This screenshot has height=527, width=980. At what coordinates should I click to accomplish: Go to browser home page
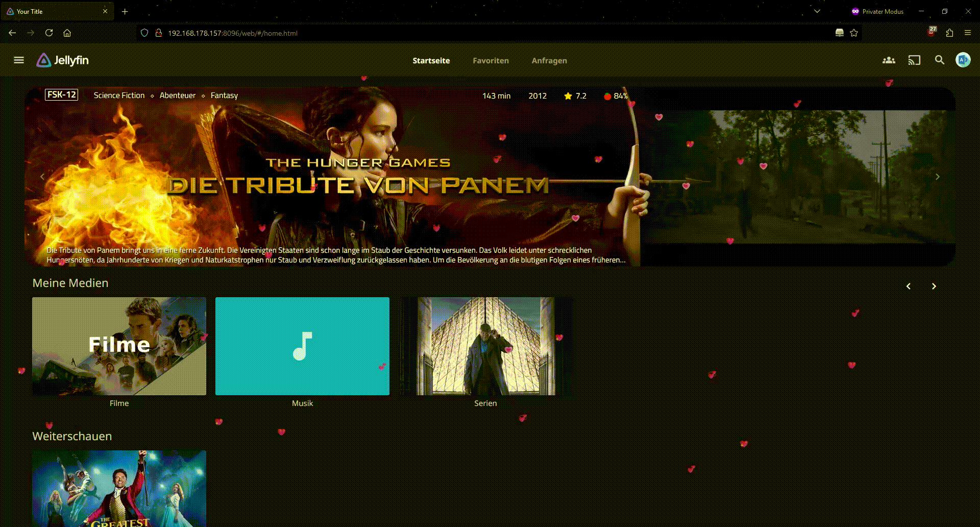[67, 33]
